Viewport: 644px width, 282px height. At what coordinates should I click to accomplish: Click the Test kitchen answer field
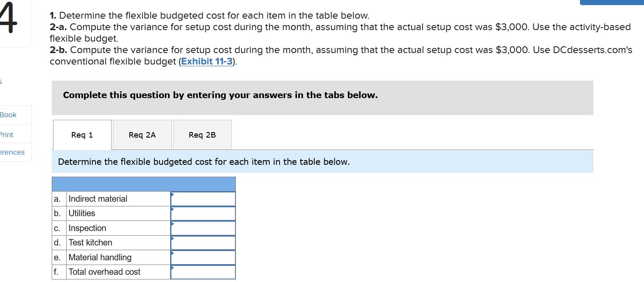tap(203, 243)
